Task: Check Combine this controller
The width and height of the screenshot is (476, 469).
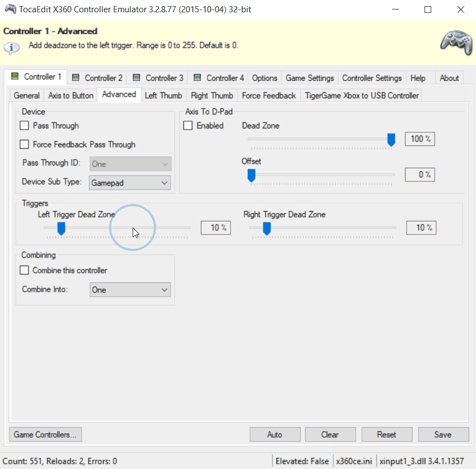Action: [x=24, y=271]
